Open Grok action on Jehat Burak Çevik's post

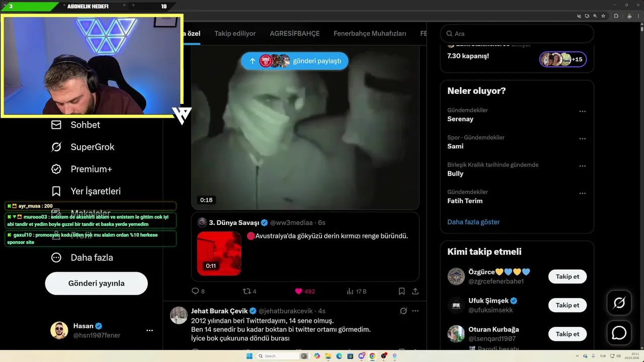tap(403, 311)
